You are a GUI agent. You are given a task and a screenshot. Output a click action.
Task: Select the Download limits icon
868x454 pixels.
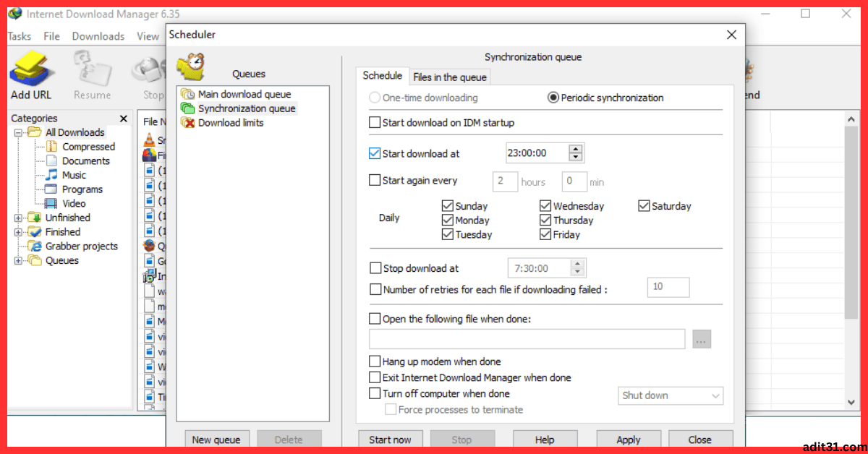tap(188, 123)
